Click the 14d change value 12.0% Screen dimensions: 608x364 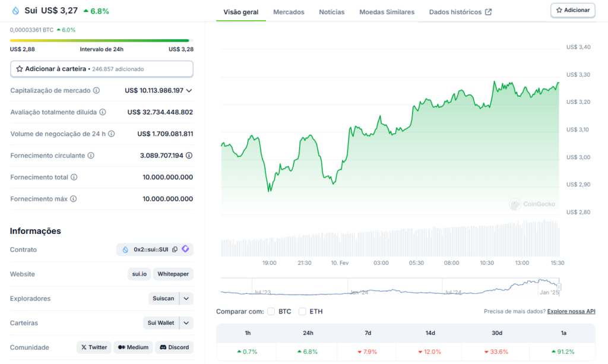(x=430, y=352)
